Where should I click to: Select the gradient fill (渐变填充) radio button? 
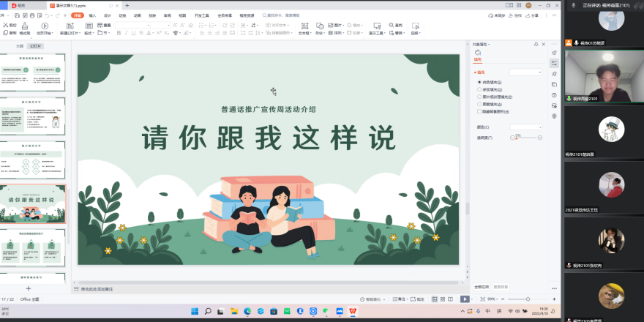coord(479,89)
